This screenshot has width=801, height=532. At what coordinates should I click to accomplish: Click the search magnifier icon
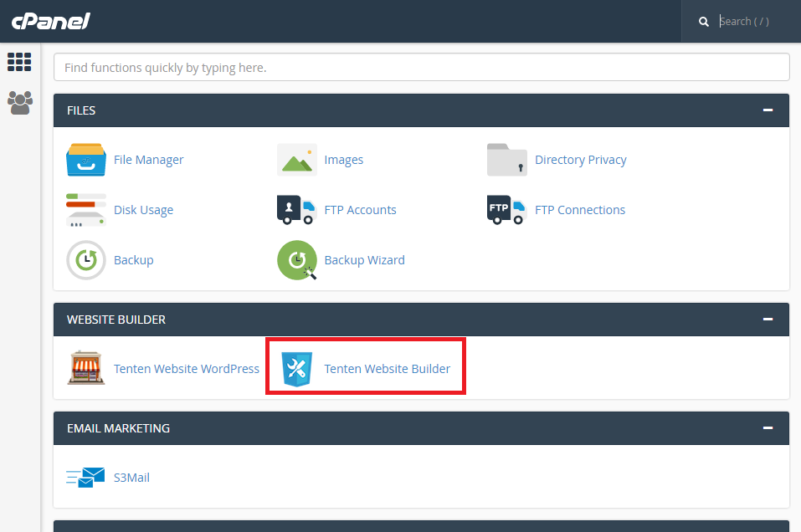click(703, 22)
